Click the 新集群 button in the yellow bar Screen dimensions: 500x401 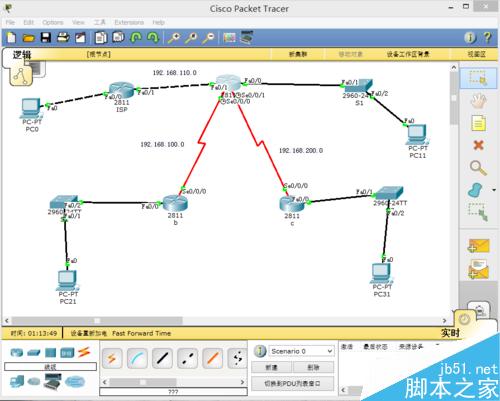pos(298,54)
